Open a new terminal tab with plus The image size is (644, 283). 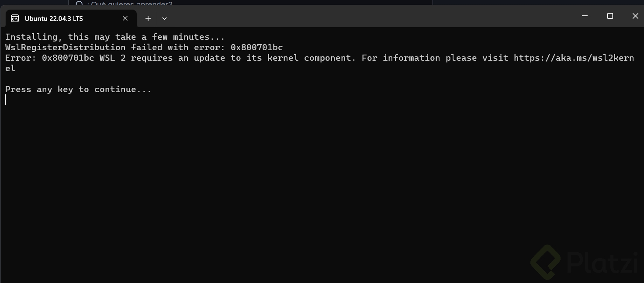(x=148, y=18)
